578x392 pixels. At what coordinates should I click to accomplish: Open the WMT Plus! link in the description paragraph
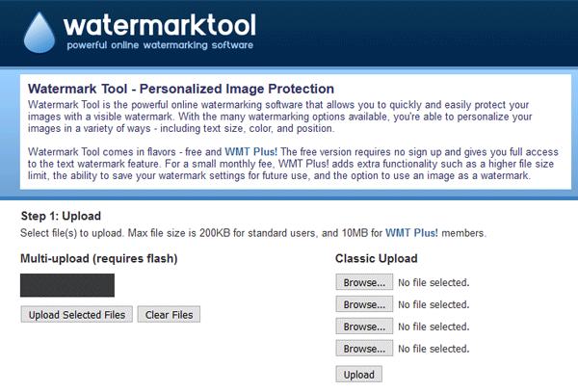[250, 152]
